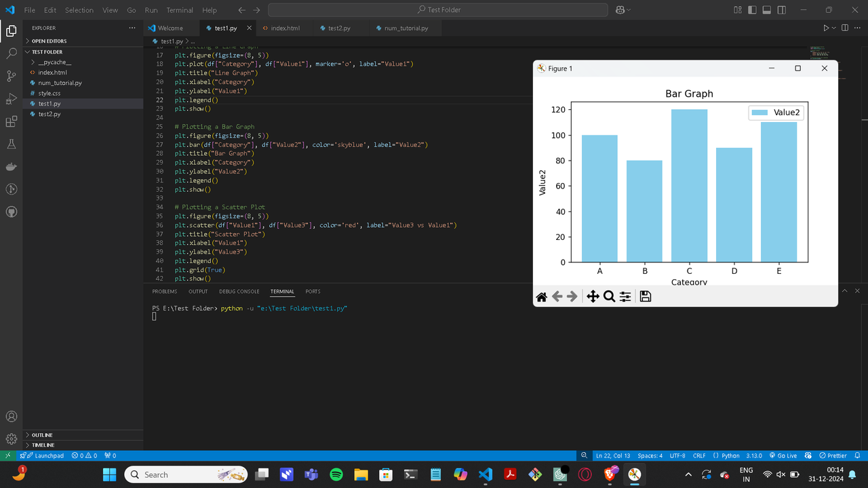Click the Windows Start button
The height and width of the screenshot is (488, 868).
tap(109, 474)
